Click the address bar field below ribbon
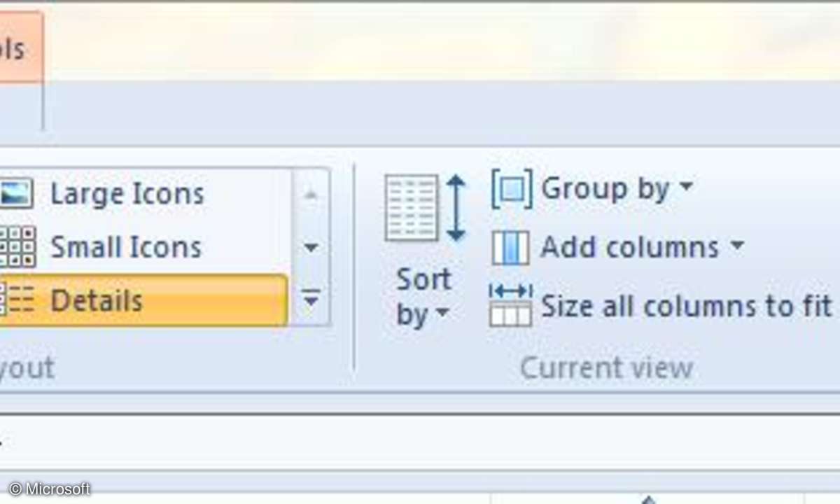This screenshot has width=840, height=504. (x=420, y=441)
